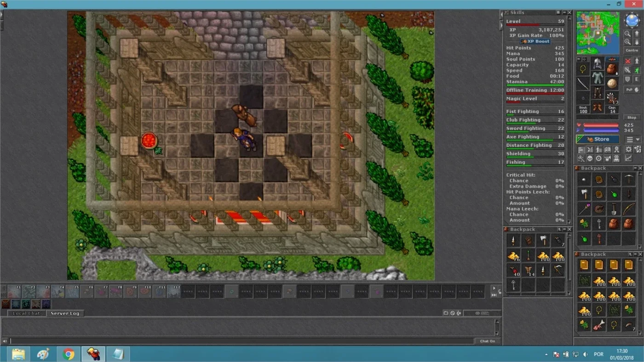Select the amulet necklace equipment slot

(x=583, y=69)
